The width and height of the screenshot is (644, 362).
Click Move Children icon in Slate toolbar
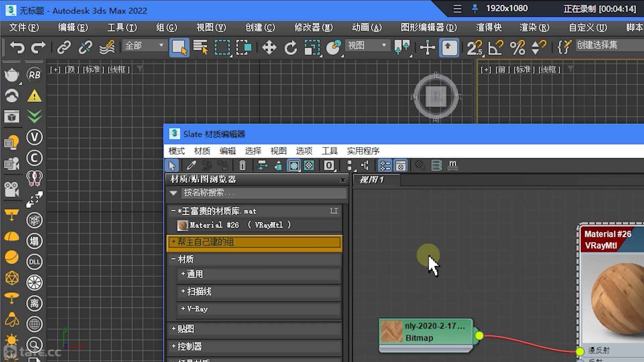[262, 165]
